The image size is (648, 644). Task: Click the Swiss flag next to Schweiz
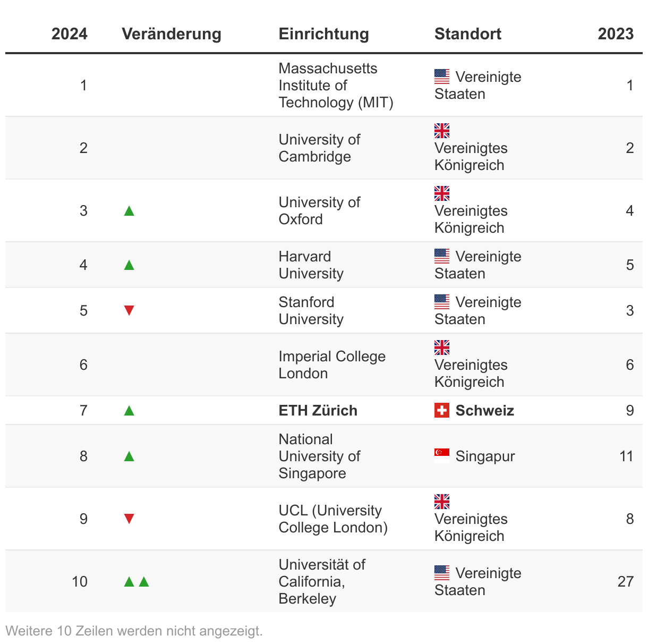point(441,410)
